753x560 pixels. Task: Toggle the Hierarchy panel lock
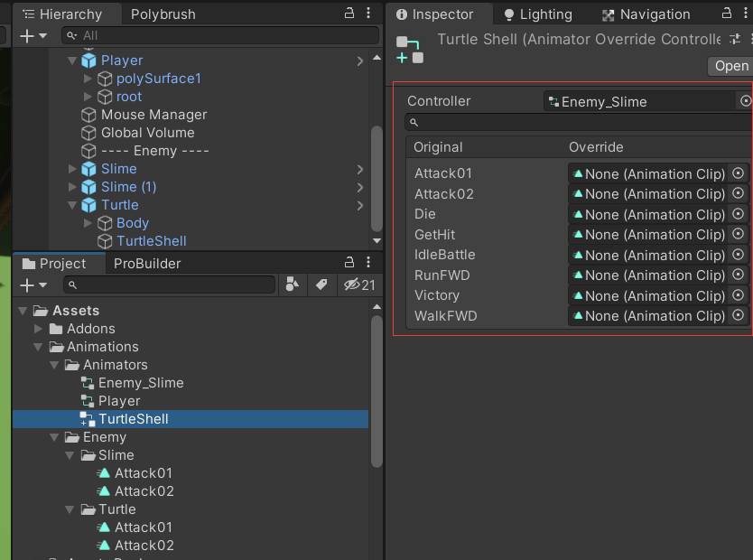pyautogui.click(x=349, y=14)
